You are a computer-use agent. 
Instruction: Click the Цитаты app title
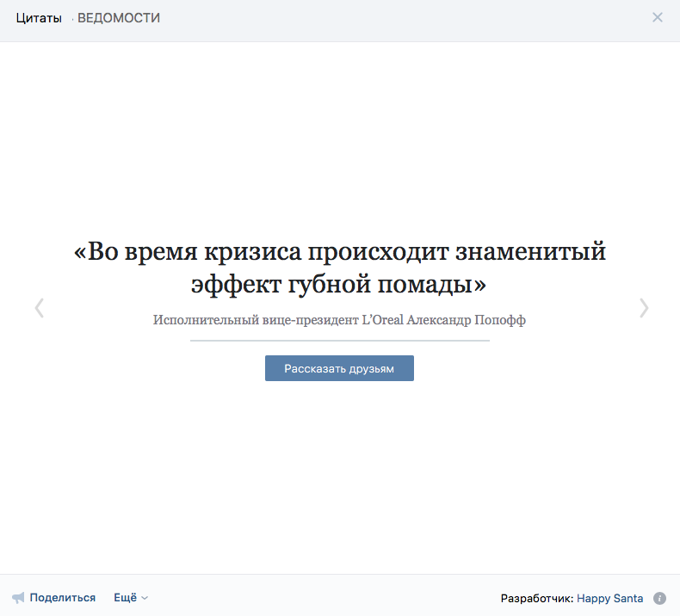(39, 18)
